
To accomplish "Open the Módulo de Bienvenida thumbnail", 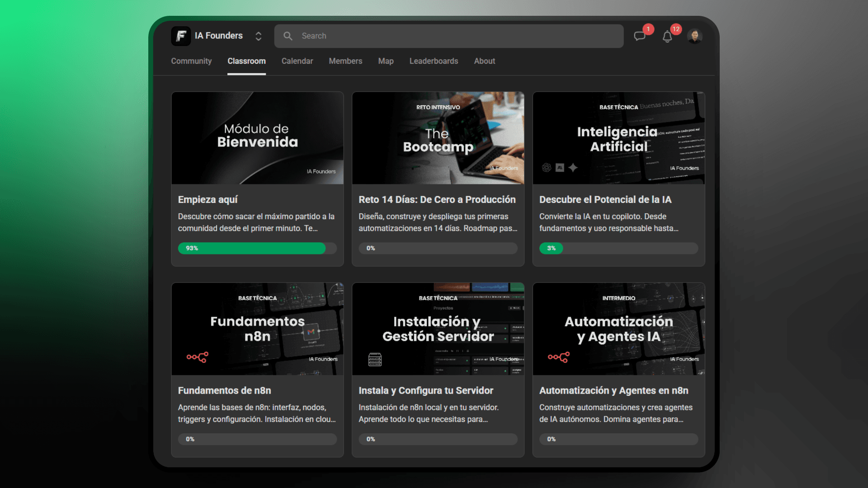I will click(257, 138).
